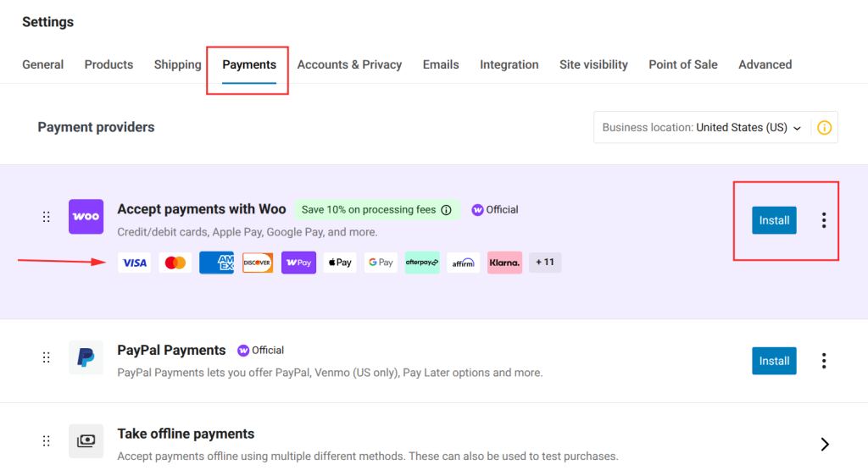Click the Afterpay icon
Image resolution: width=868 pixels, height=476 pixels.
pos(422,263)
